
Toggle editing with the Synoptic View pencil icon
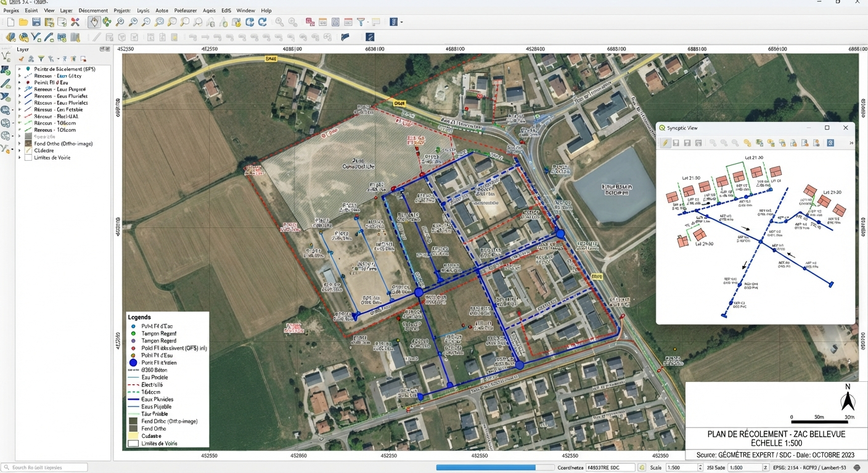[665, 143]
